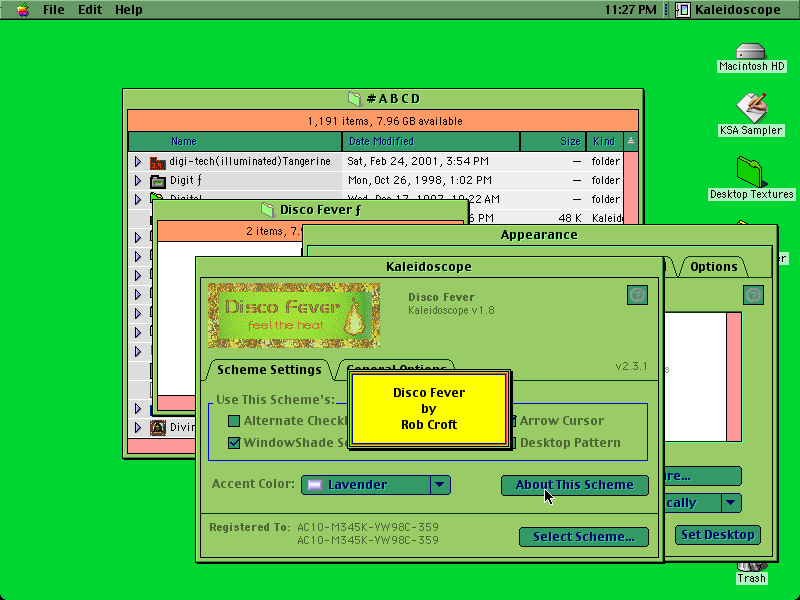Click the Select Scheme... button
This screenshot has height=600, width=800.
coord(584,537)
